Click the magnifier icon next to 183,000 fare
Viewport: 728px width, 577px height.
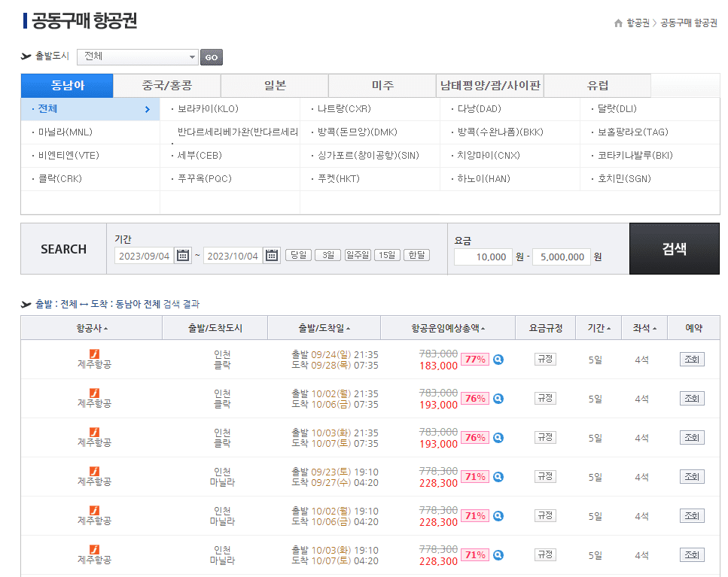[498, 360]
